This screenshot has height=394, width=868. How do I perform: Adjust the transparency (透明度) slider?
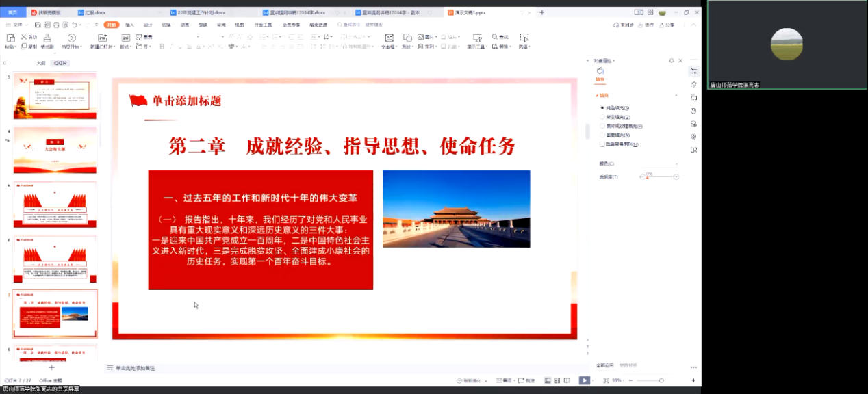coord(659,177)
